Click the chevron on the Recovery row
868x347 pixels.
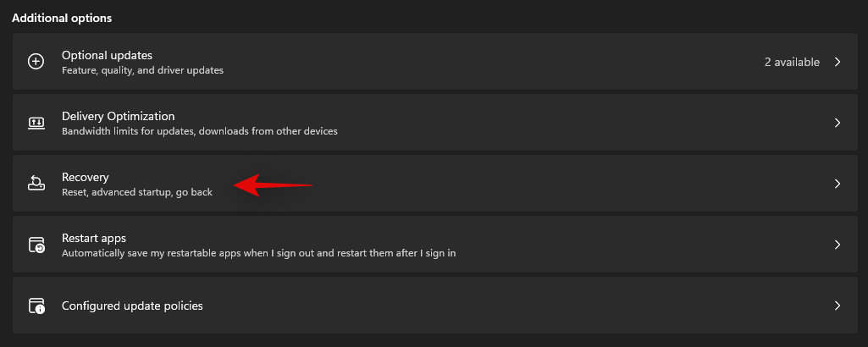(x=837, y=184)
